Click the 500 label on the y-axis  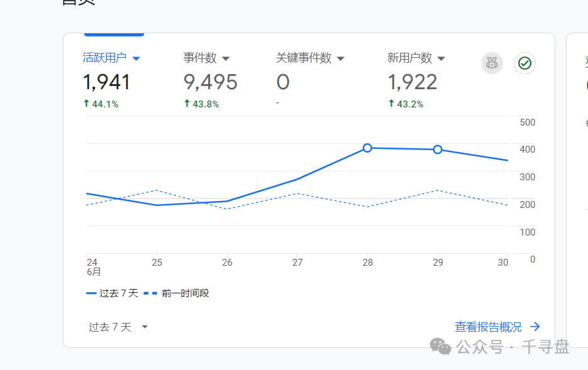pyautogui.click(x=527, y=122)
